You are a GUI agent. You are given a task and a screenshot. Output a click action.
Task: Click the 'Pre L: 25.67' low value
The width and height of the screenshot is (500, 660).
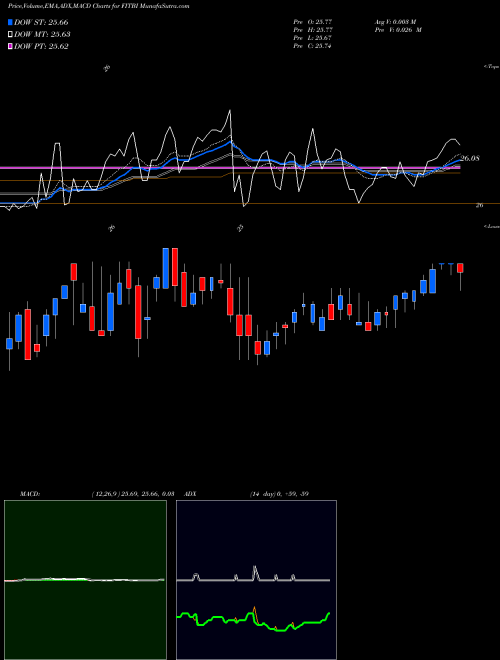pos(313,38)
